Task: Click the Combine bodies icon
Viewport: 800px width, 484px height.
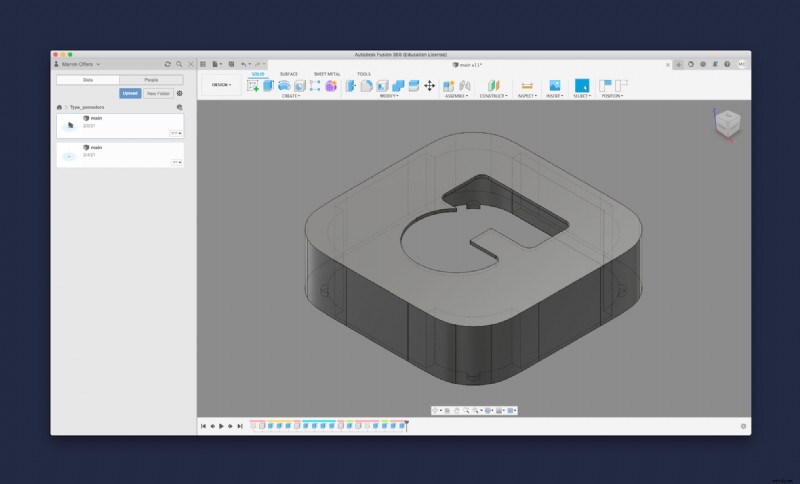Action: pyautogui.click(x=398, y=86)
